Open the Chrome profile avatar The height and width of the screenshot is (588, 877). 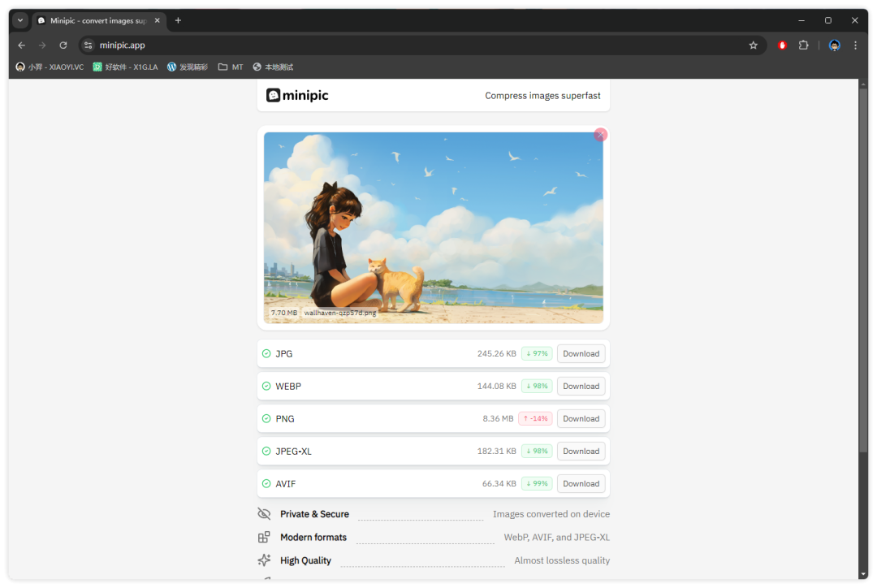[x=835, y=45]
